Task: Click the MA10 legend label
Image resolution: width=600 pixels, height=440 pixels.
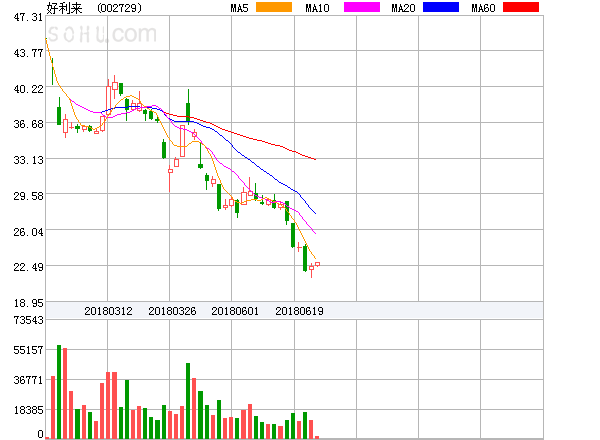Action: click(317, 8)
